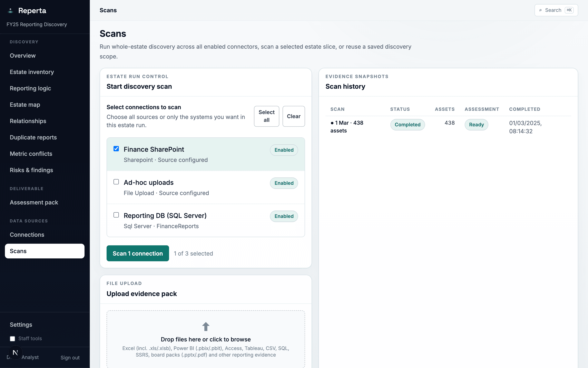Image resolution: width=588 pixels, height=368 pixels.
Task: Click the 438 assets count cell
Action: click(450, 123)
